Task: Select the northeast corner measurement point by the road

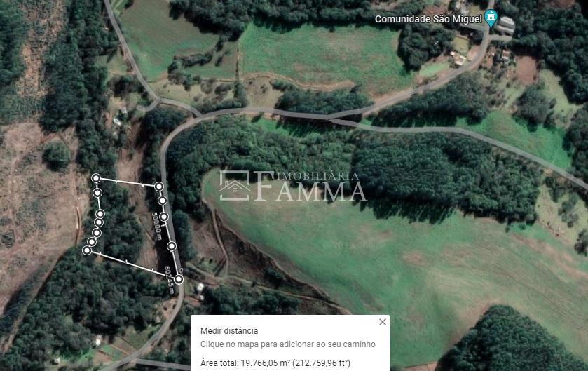Action: pos(158,187)
